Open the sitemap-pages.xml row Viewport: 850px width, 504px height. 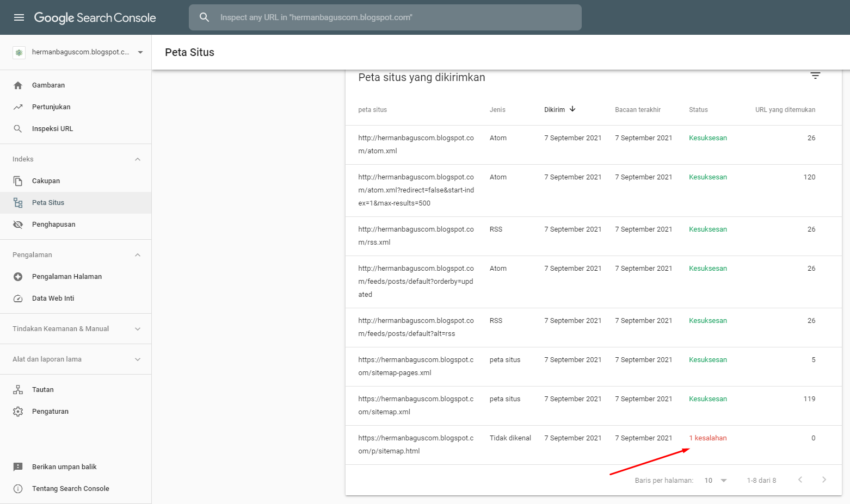tap(594, 366)
